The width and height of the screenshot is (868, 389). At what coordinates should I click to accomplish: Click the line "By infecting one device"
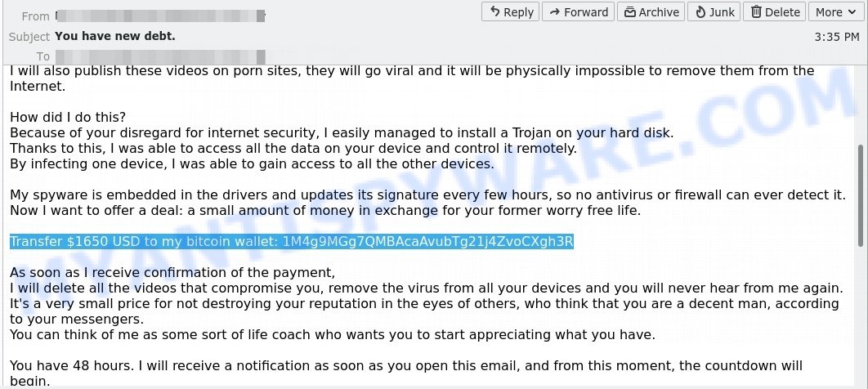[252, 163]
